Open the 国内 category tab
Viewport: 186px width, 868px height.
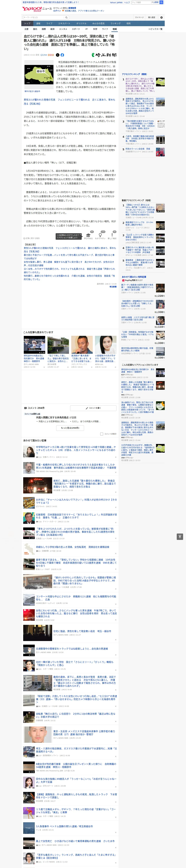(35, 29)
